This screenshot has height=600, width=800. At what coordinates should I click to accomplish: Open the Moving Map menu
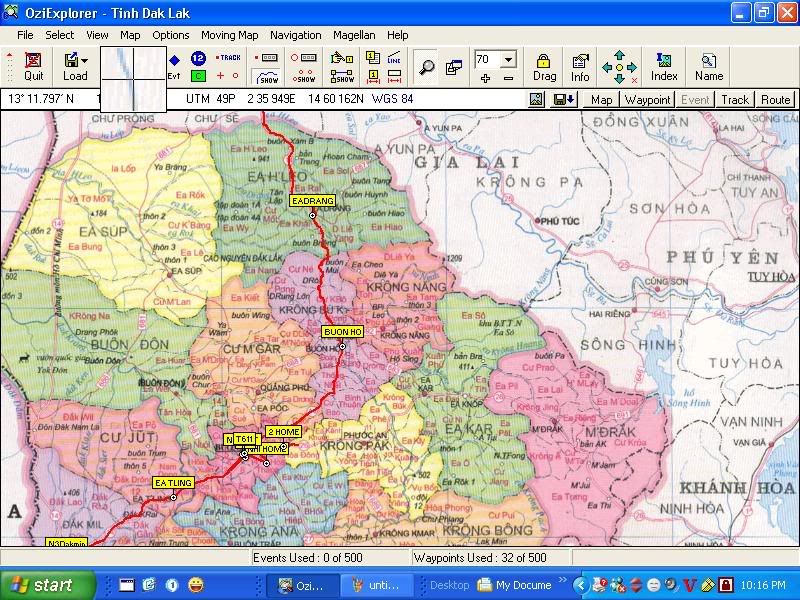click(230, 35)
